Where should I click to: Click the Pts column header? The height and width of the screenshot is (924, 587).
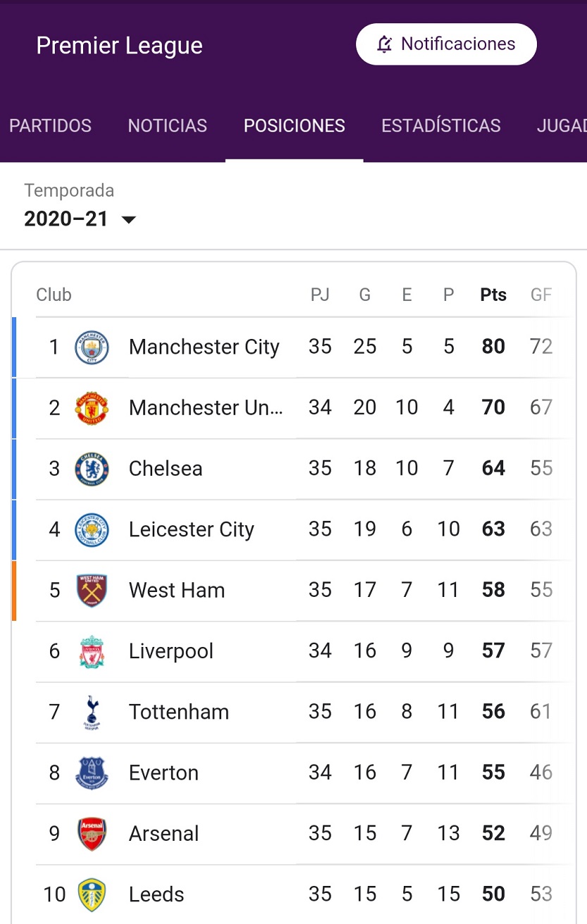click(x=493, y=295)
